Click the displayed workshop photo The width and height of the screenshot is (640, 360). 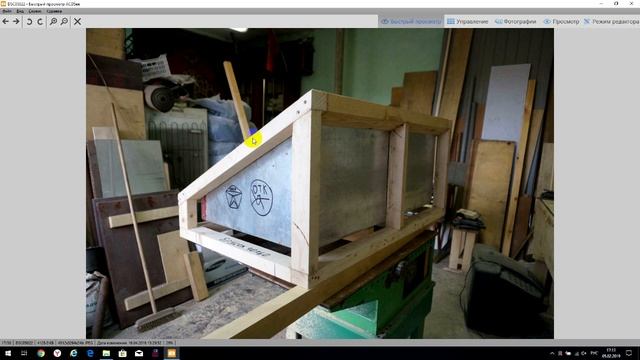pyautogui.click(x=320, y=183)
